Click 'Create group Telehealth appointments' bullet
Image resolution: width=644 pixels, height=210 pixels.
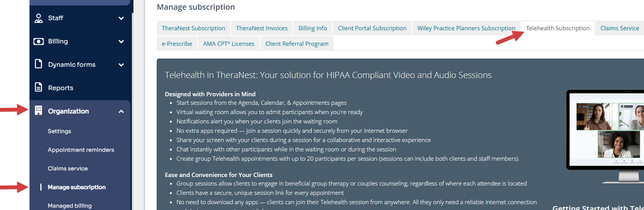click(x=347, y=158)
